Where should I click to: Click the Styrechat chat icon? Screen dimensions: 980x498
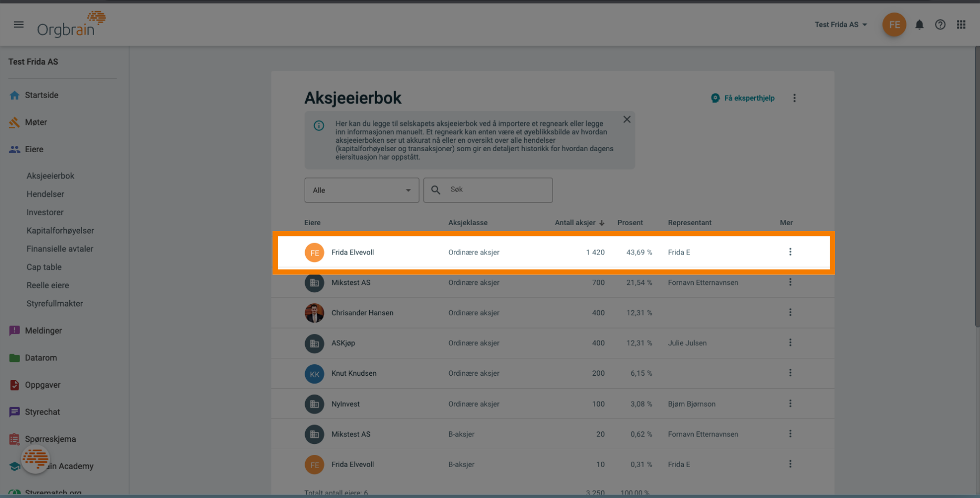14,412
